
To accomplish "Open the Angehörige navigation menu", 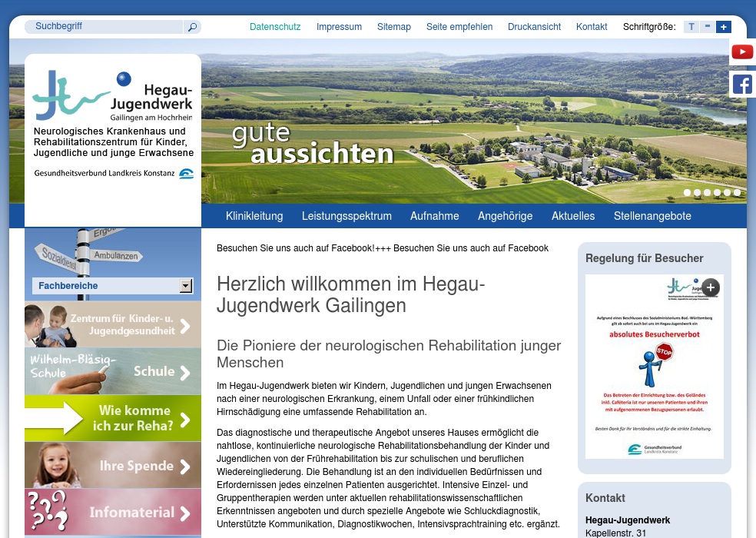I will point(505,216).
